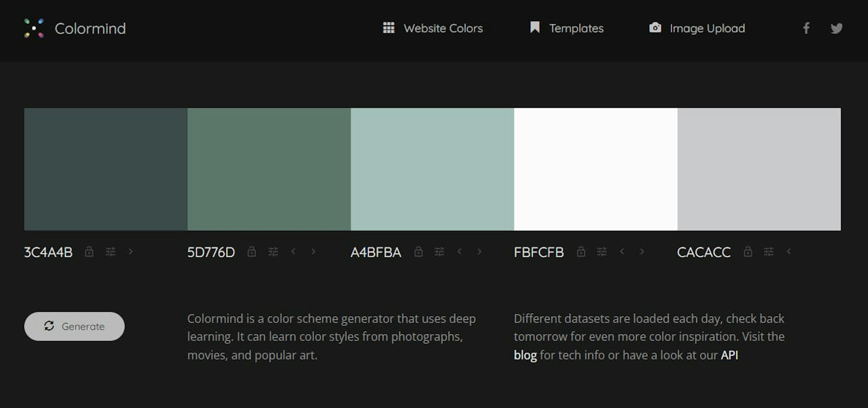Open adjust sliders for A4BFBA
Image resolution: width=868 pixels, height=408 pixels.
439,252
